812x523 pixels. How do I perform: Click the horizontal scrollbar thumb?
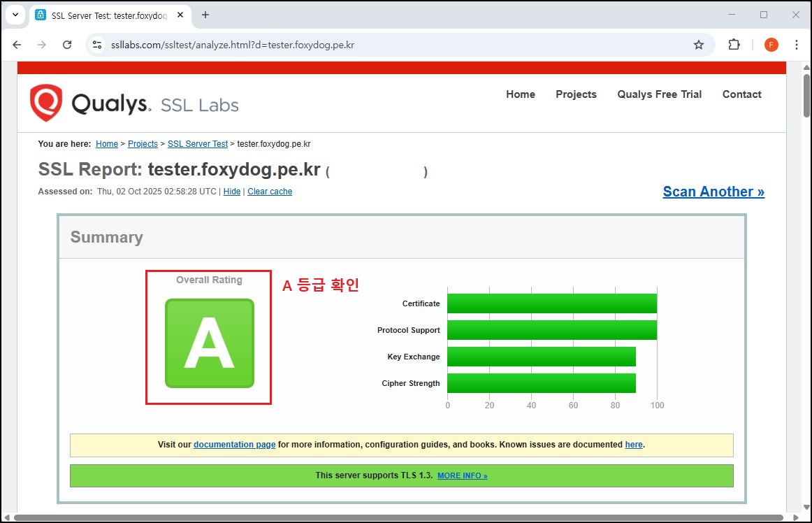pos(398,518)
